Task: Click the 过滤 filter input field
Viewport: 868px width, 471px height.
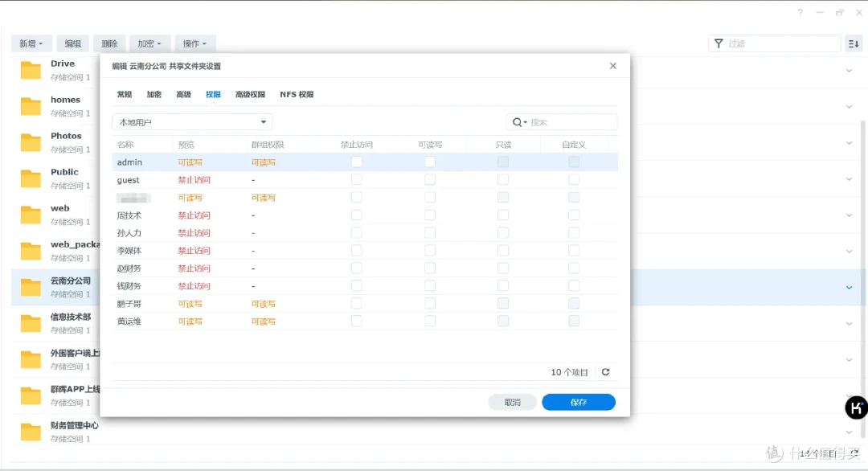Action: pos(775,43)
